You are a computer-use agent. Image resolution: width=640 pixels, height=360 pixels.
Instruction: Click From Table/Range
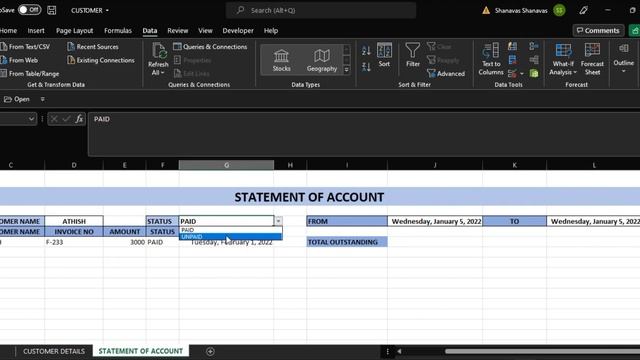(x=30, y=74)
